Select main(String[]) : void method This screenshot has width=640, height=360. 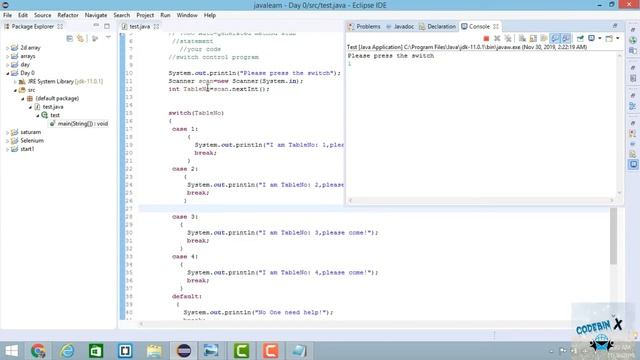(82, 124)
